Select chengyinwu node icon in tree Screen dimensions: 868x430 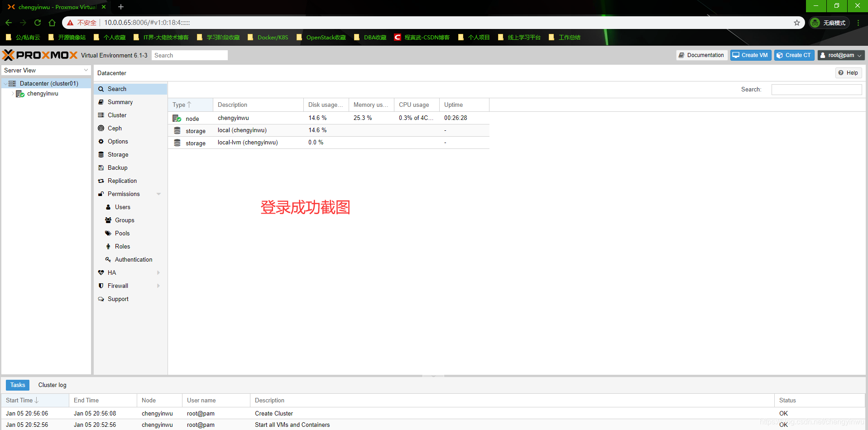[20, 94]
